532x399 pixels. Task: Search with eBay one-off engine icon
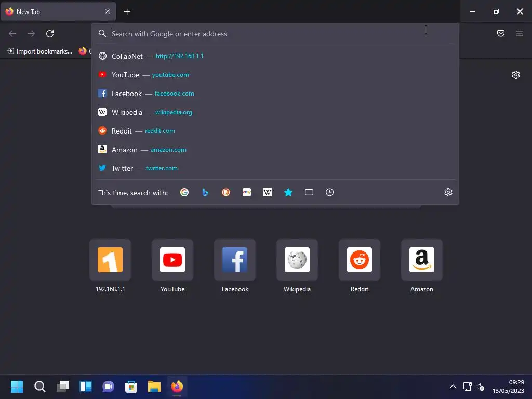tap(247, 192)
